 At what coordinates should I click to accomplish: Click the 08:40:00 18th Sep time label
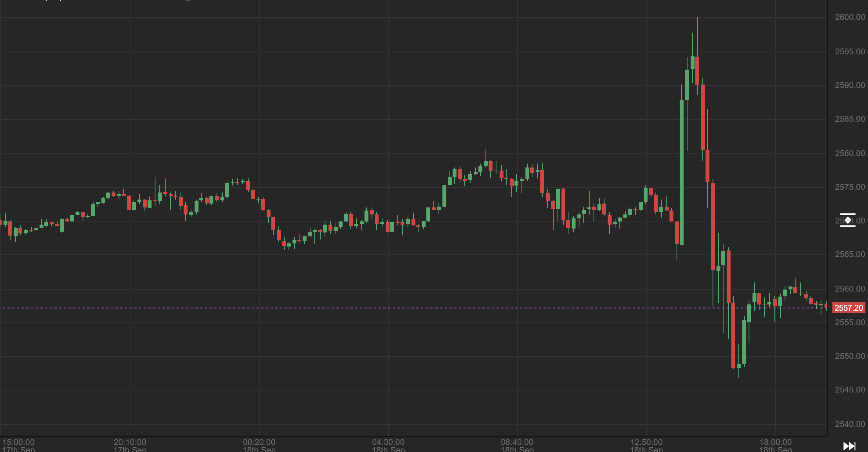tap(517, 445)
